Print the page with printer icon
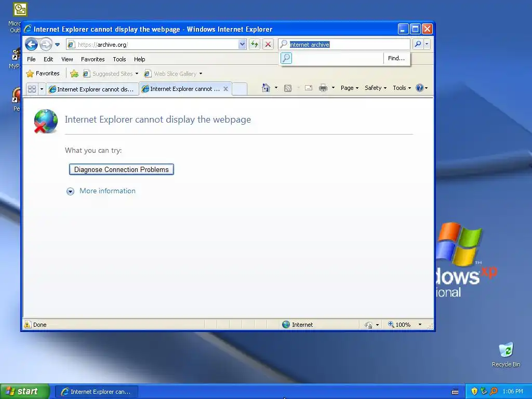This screenshot has height=399, width=532. (323, 88)
